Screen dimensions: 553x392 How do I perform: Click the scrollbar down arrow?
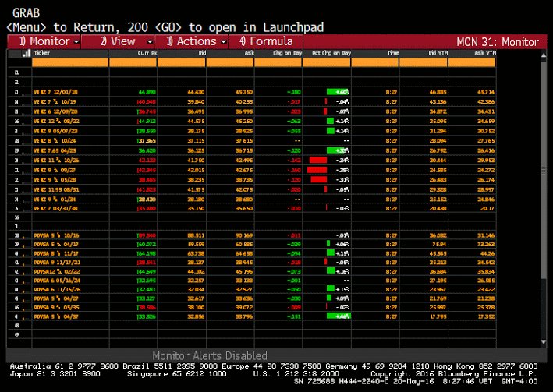[x=544, y=342]
